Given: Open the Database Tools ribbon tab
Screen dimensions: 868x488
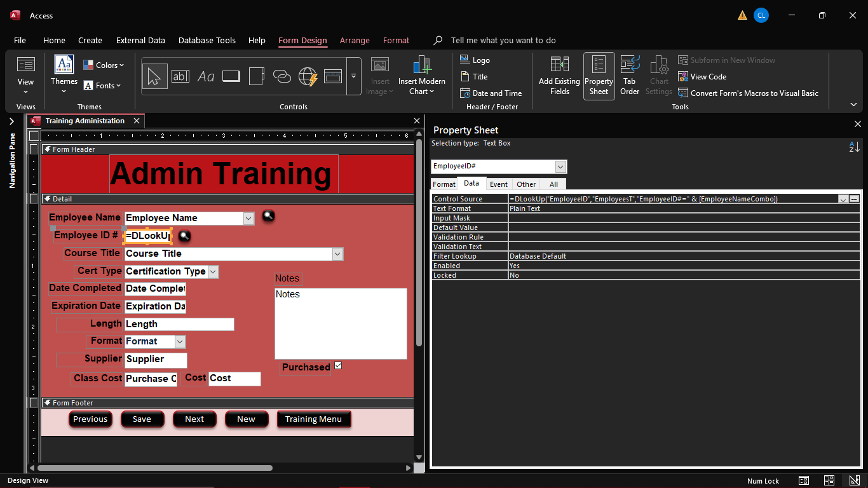Looking at the screenshot, I should pos(207,40).
